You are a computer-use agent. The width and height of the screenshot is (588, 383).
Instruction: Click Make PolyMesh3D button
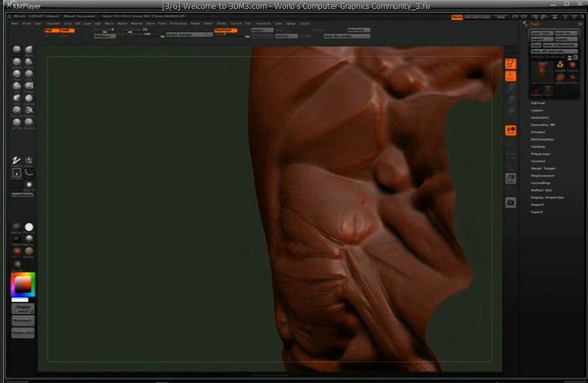click(x=560, y=45)
